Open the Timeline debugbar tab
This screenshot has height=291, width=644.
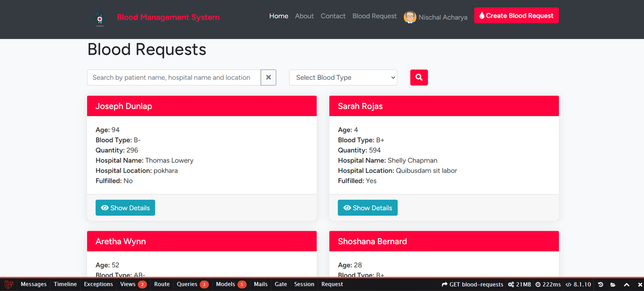coord(65,284)
